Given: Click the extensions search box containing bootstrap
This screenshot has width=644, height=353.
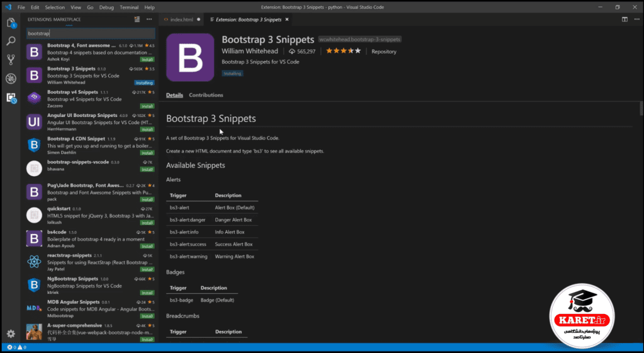Looking at the screenshot, I should tap(91, 33).
